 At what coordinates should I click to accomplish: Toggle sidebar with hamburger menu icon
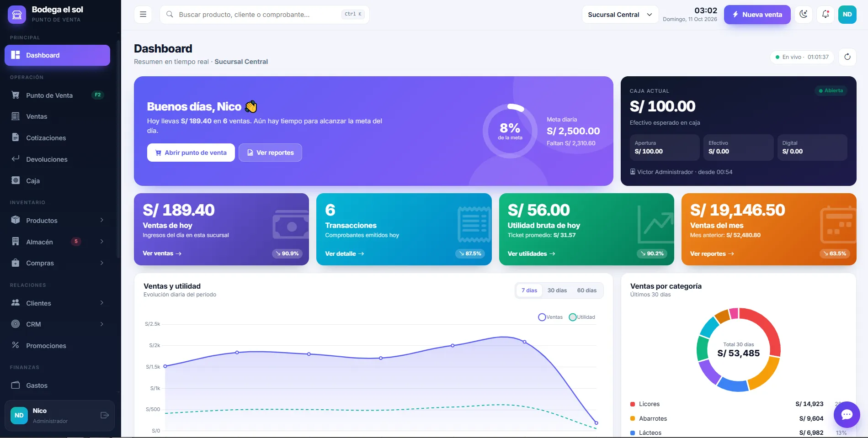143,14
